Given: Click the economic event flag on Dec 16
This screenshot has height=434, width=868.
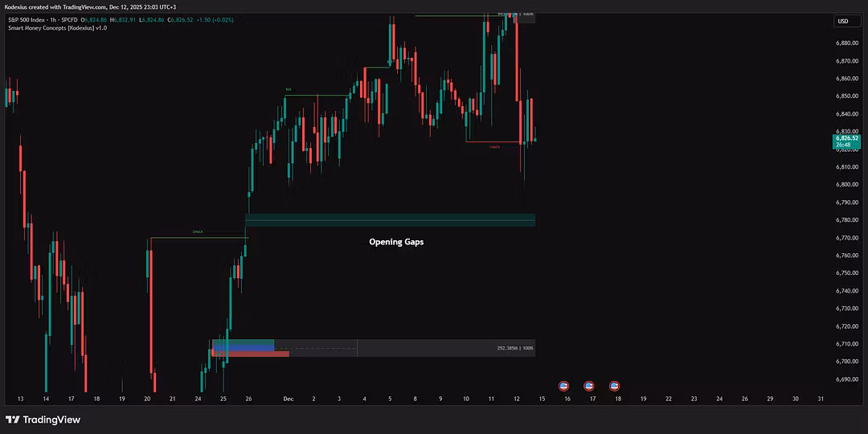Looking at the screenshot, I should [x=563, y=386].
